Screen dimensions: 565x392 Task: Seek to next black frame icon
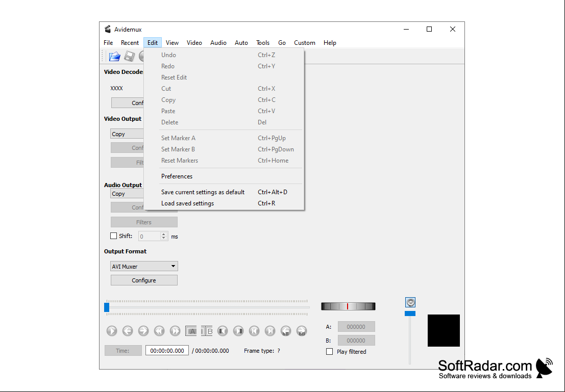tap(238, 331)
